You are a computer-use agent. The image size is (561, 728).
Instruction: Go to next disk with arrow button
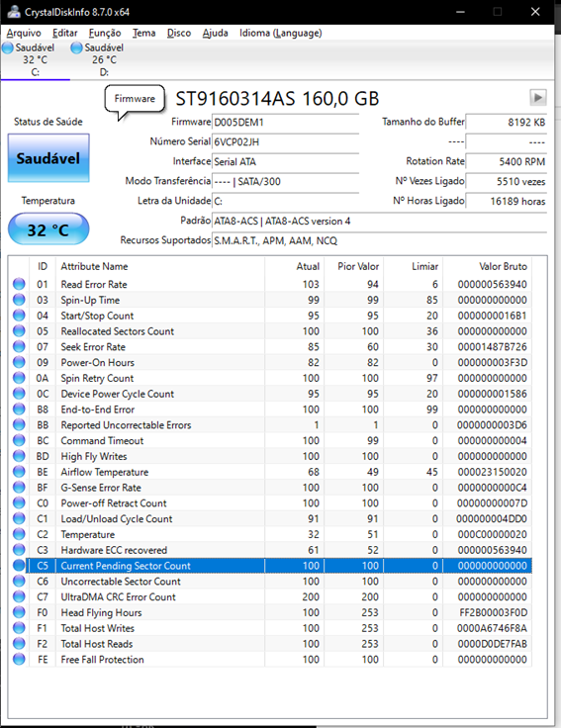(538, 98)
